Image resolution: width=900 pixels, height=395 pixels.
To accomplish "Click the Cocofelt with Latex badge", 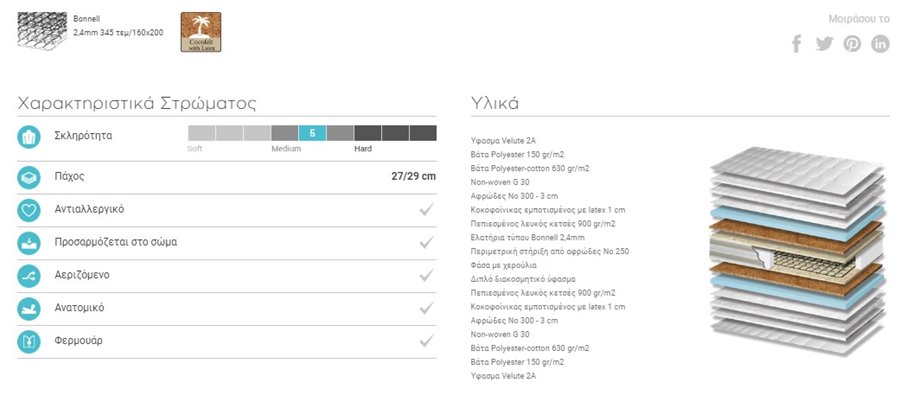I will (x=201, y=32).
